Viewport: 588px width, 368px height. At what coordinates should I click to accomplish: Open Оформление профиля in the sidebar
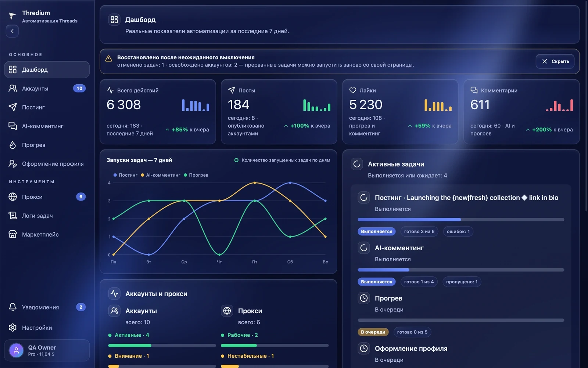click(x=47, y=163)
